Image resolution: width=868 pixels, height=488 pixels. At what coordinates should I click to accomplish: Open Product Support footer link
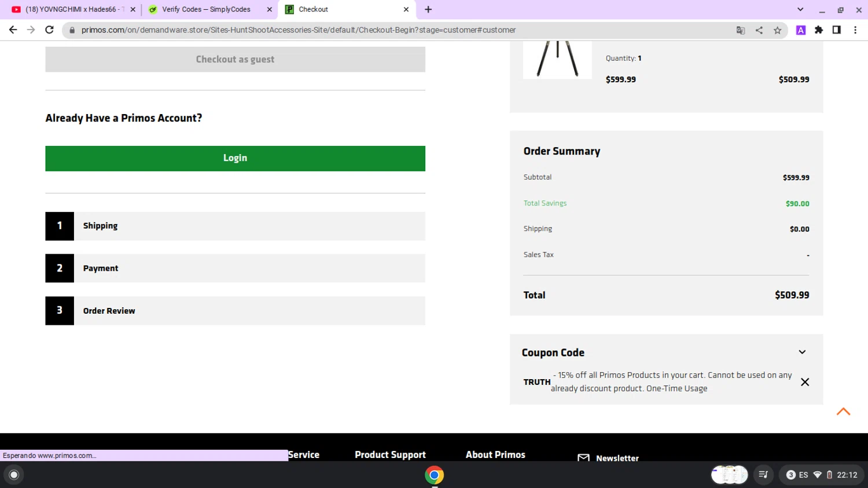click(390, 455)
